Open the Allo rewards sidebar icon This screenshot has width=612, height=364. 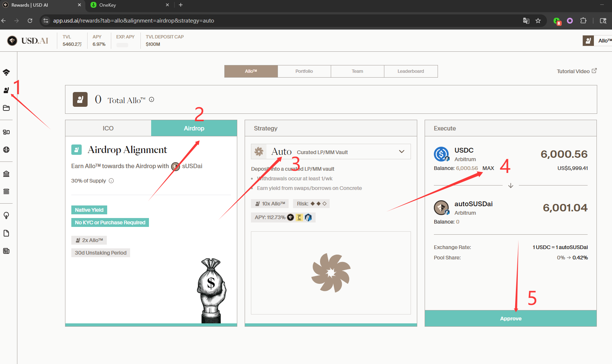click(6, 90)
